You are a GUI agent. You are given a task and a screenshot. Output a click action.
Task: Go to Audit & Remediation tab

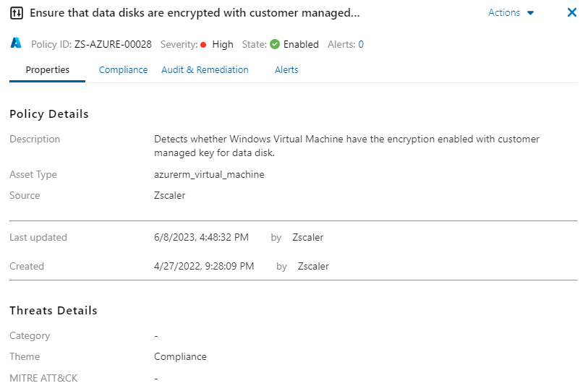coord(205,70)
